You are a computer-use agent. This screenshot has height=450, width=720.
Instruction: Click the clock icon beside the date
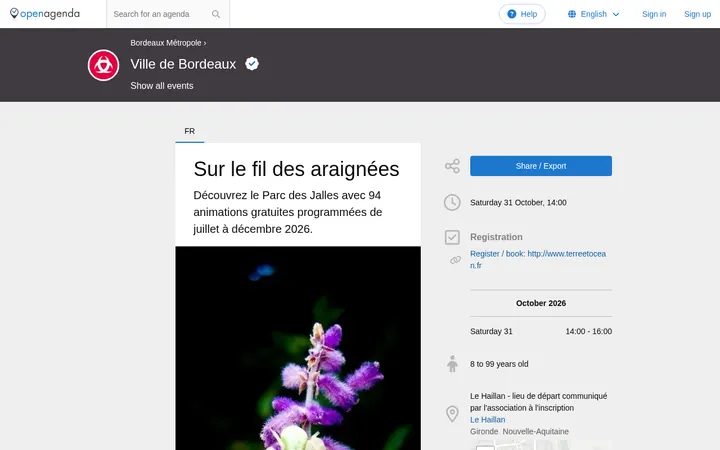452,202
